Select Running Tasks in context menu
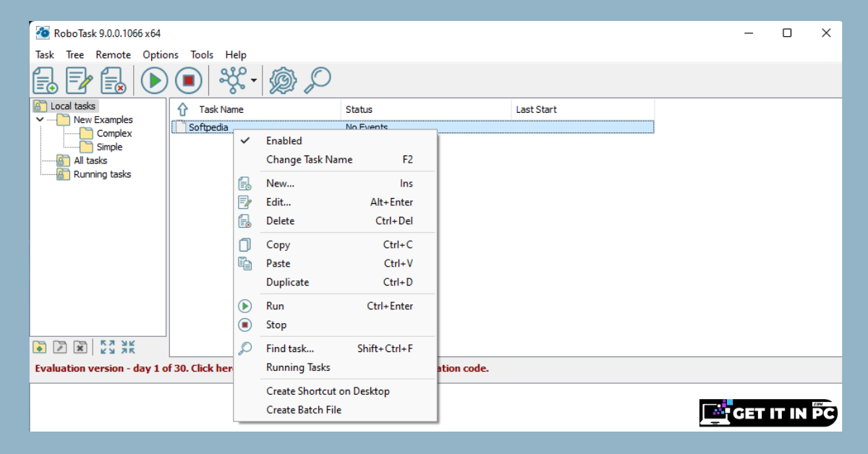This screenshot has width=868, height=454. 336,368
